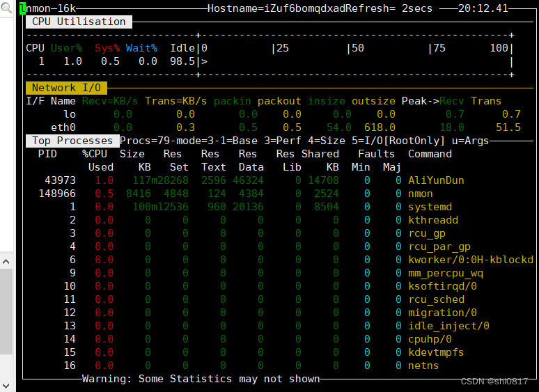The image size is (539, 392).
Task: Click the rcu_sched command
Action: click(x=436, y=299)
